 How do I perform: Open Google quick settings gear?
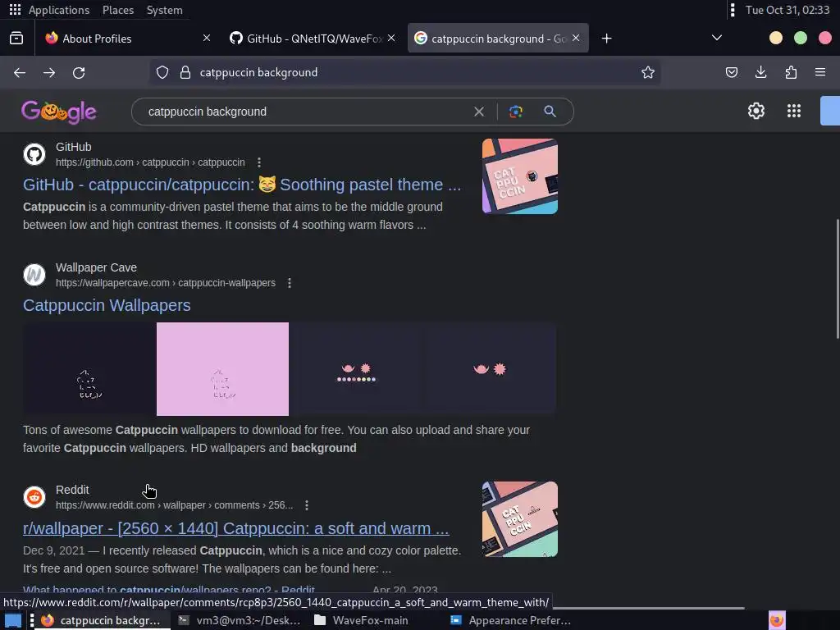756,111
